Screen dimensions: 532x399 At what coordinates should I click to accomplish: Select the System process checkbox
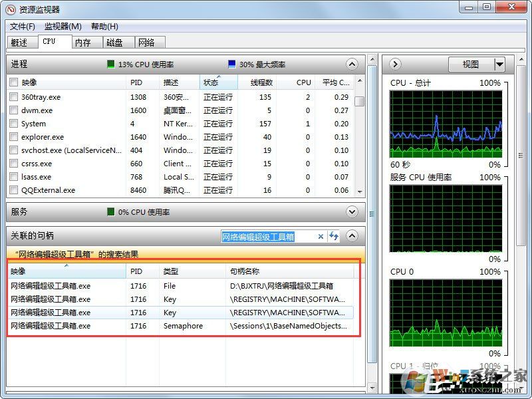13,124
